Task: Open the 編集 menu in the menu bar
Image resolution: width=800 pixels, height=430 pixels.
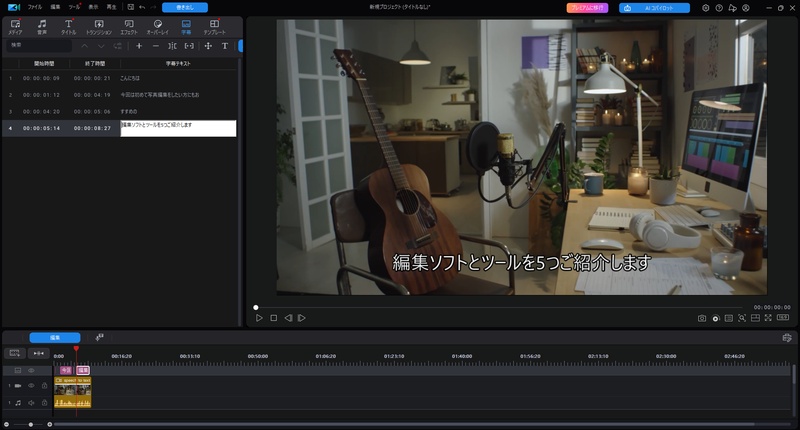Action: (x=55, y=7)
